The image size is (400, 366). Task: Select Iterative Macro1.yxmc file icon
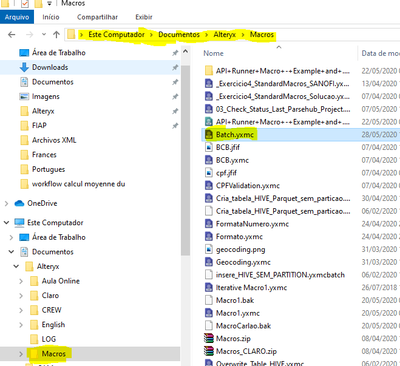(209, 287)
